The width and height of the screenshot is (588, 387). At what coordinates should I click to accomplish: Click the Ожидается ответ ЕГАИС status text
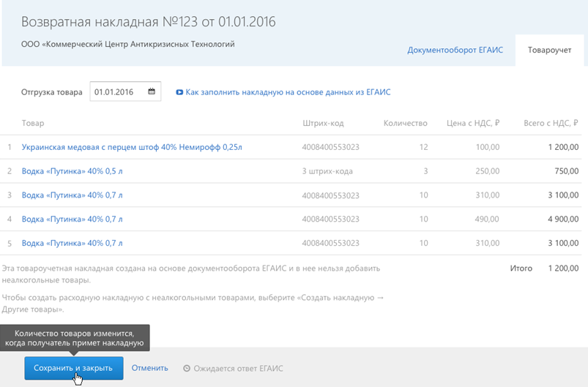pyautogui.click(x=238, y=368)
